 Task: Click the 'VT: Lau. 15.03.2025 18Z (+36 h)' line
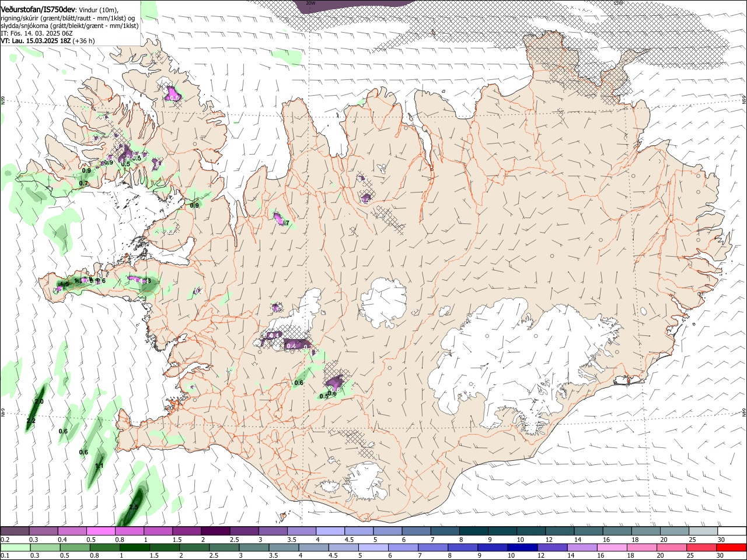click(x=48, y=41)
